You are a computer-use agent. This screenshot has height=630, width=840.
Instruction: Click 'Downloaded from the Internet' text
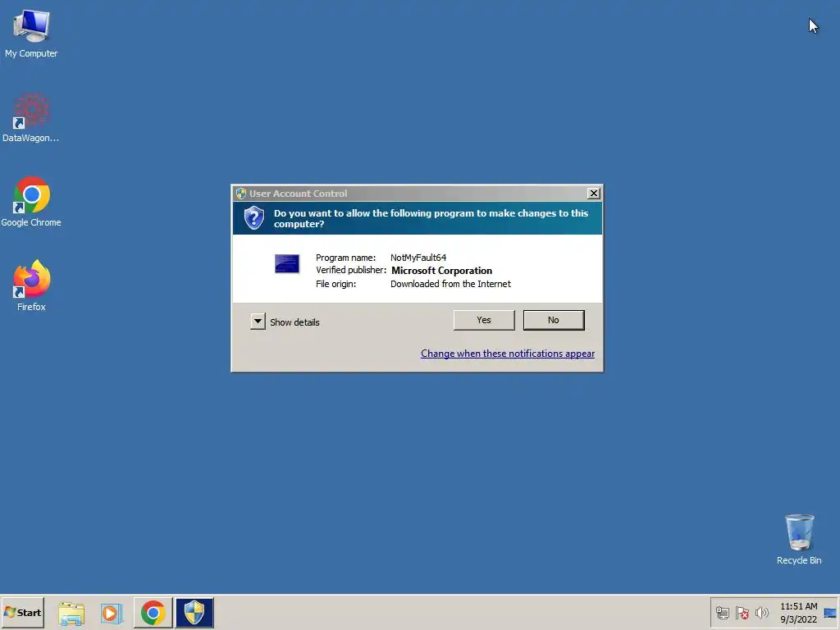[450, 284]
